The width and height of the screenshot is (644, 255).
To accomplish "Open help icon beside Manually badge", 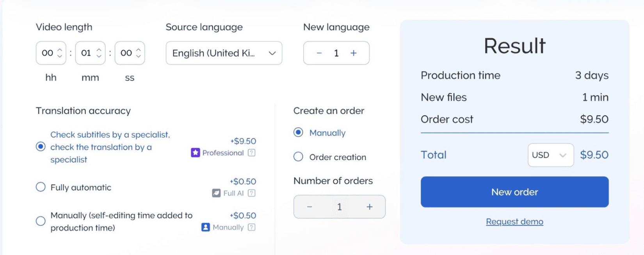I will coord(252,227).
